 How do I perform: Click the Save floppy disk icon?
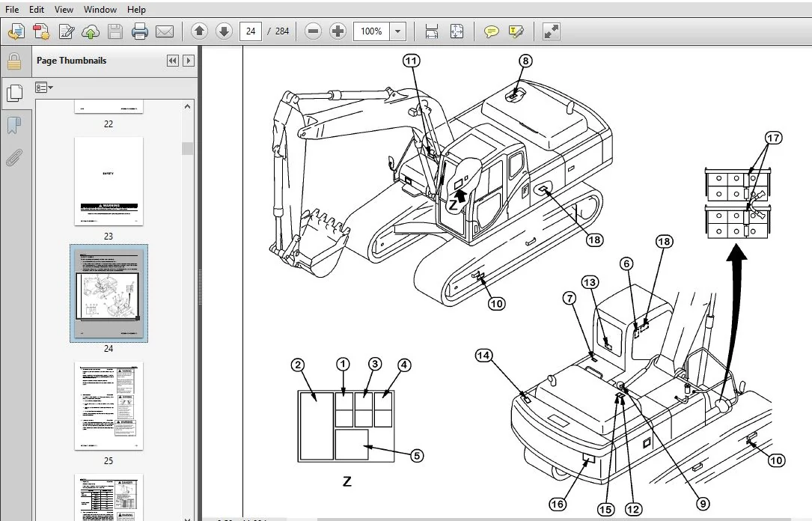115,31
